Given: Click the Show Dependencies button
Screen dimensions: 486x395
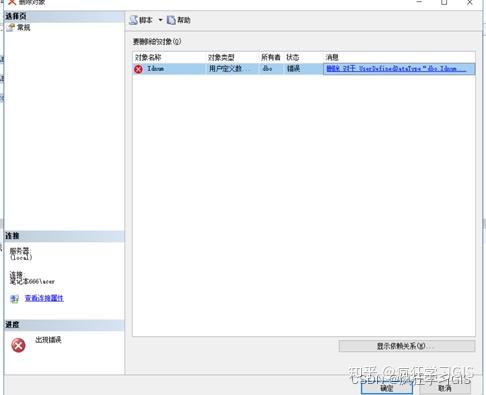Looking at the screenshot, I should click(x=407, y=346).
